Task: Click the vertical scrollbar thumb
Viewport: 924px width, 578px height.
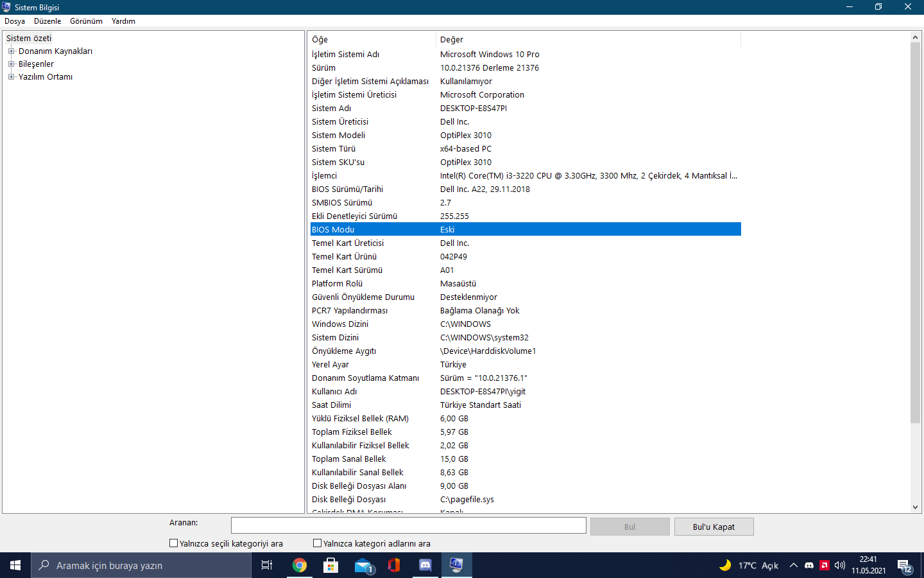Action: coord(916,233)
